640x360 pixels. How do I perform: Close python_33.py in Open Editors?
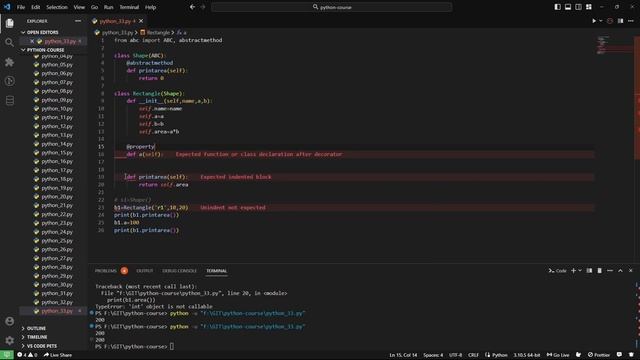pos(32,41)
